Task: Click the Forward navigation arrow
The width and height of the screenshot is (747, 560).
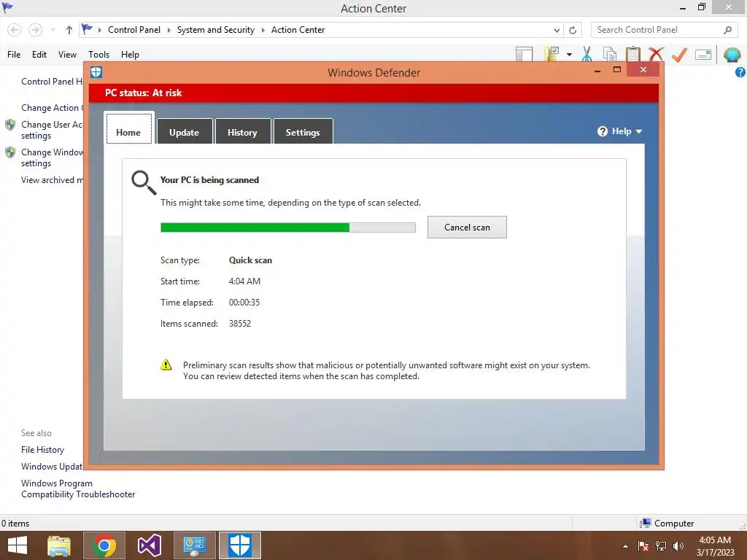Action: click(35, 30)
